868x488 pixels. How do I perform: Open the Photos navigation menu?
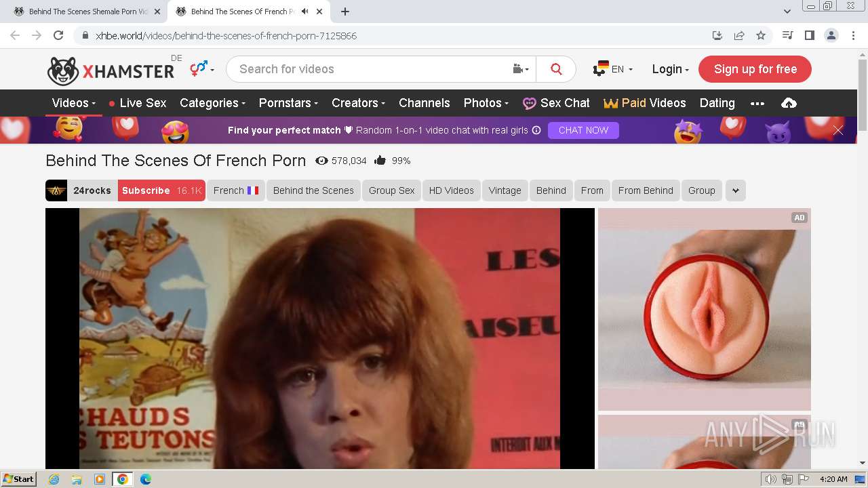click(486, 103)
